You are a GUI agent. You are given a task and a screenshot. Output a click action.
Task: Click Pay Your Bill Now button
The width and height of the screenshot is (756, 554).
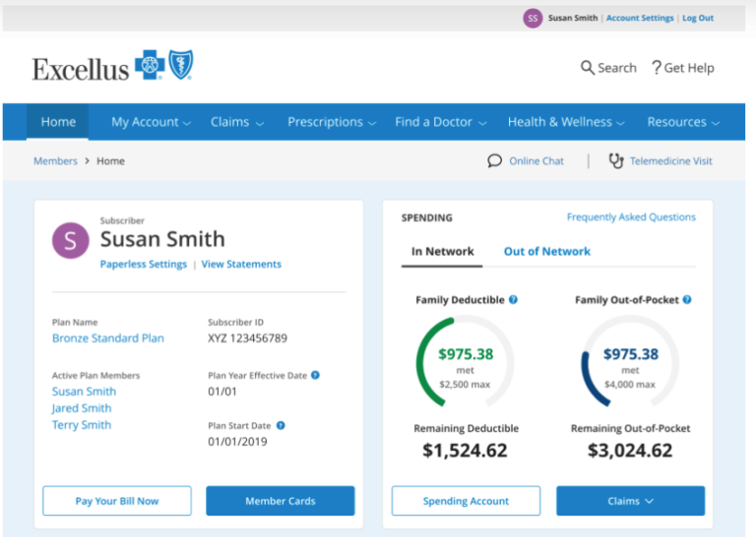[x=117, y=501]
